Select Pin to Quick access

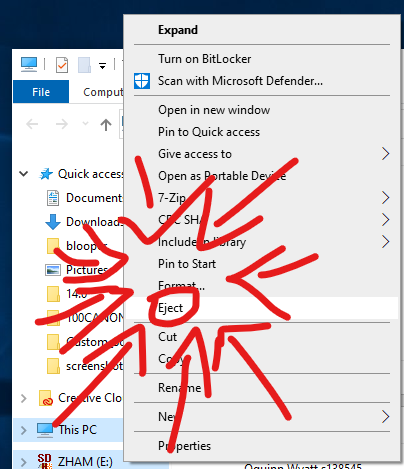(x=209, y=132)
